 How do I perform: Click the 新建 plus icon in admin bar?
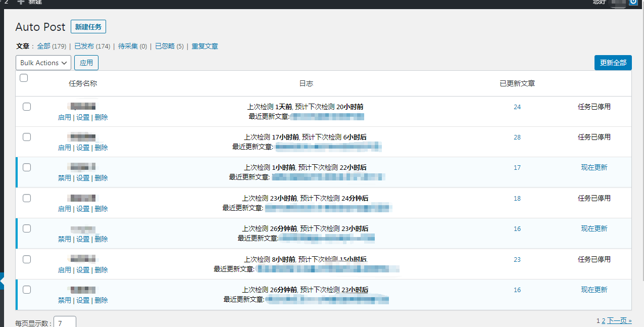tap(20, 3)
